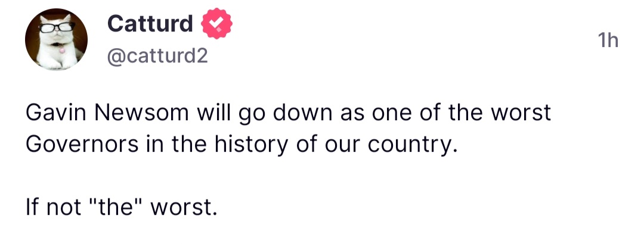The width and height of the screenshot is (644, 244).
Task: Open the Catturd cat avatar picture
Action: (56, 39)
